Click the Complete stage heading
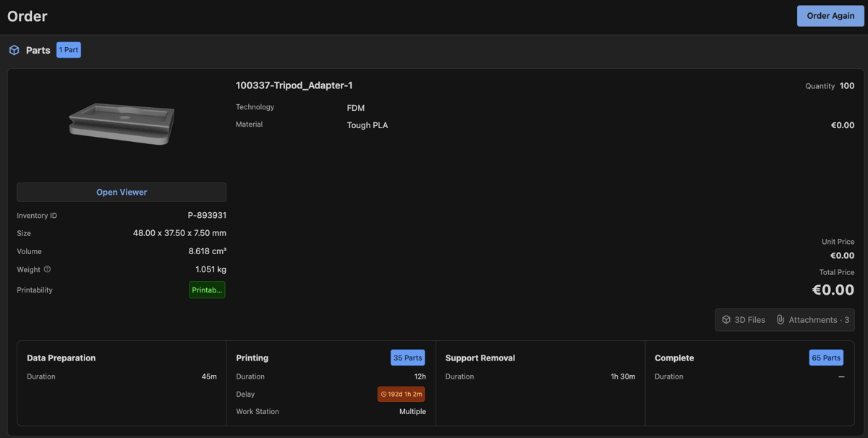868x438 pixels. pos(674,358)
